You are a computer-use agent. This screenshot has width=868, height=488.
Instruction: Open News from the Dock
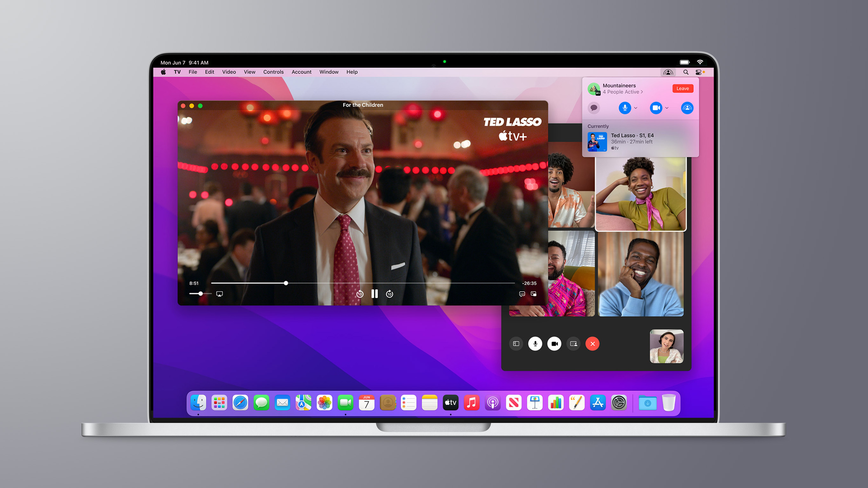514,403
